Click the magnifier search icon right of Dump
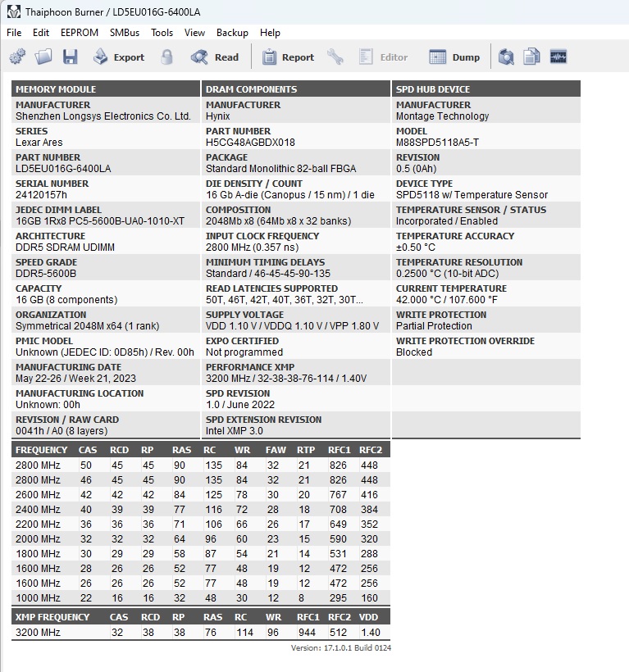This screenshot has width=629, height=672. pos(506,57)
